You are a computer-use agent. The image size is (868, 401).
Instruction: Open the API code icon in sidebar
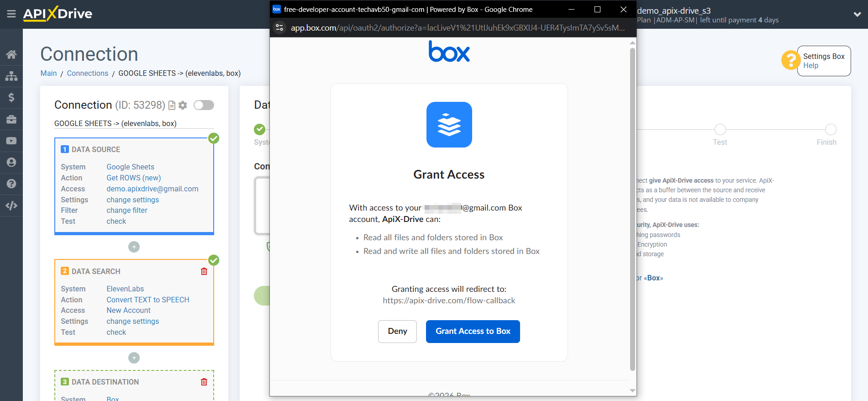(x=11, y=206)
